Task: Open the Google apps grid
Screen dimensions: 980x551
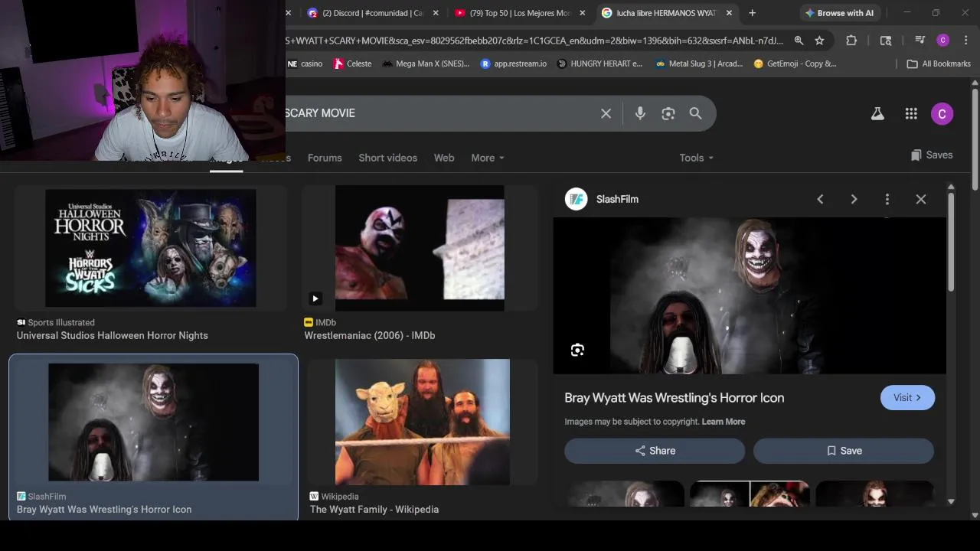Action: [911, 113]
